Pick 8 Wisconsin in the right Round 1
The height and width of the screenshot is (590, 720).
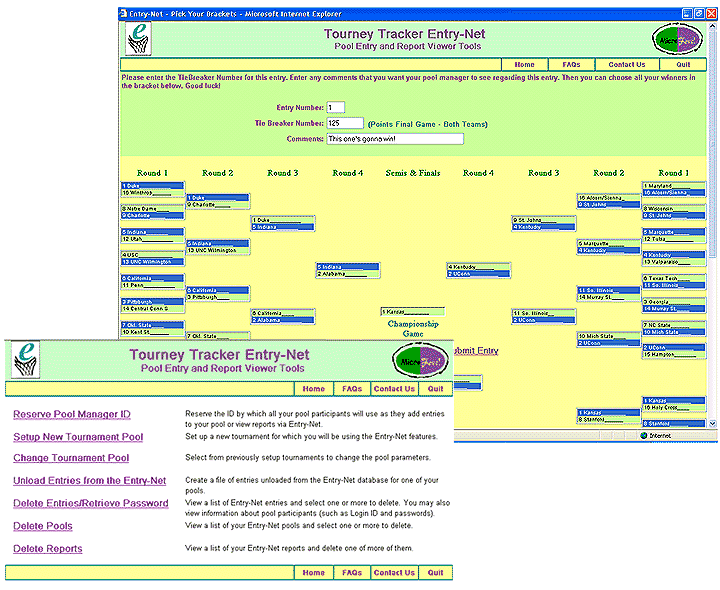click(674, 208)
